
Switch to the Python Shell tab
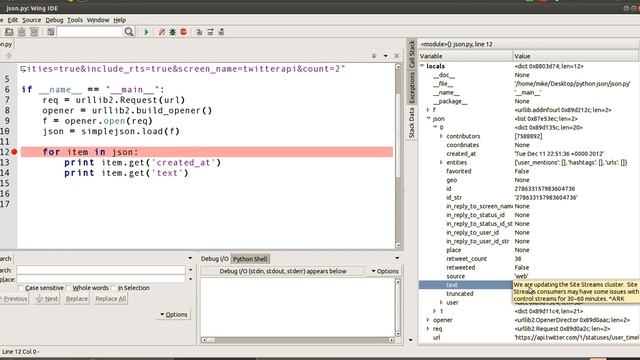(250, 259)
